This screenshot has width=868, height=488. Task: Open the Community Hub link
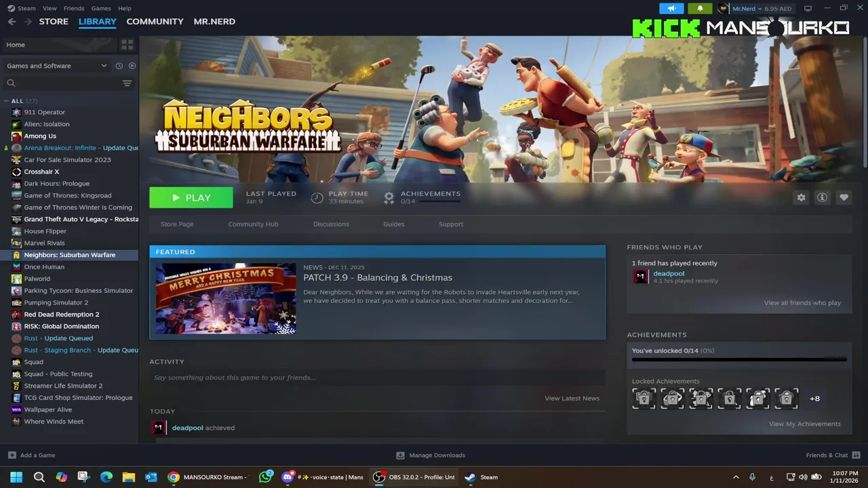253,224
